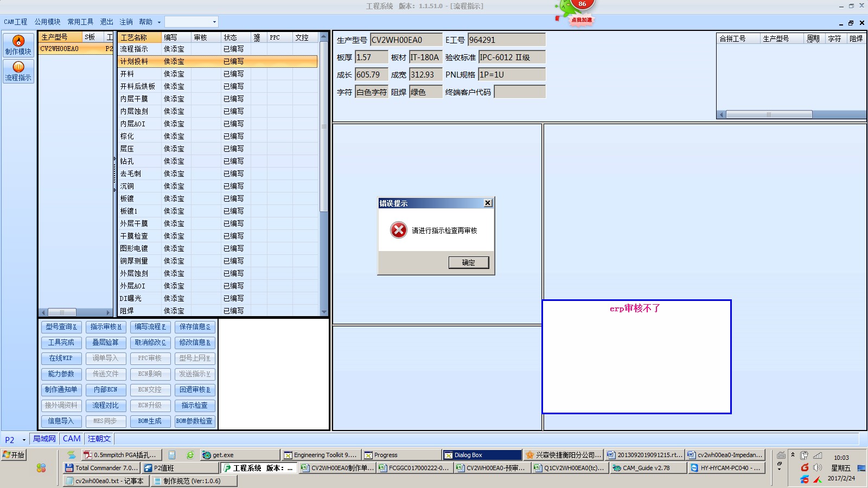The height and width of the screenshot is (488, 868).
Task: Click the 终端客户代码 input field
Action: (x=520, y=92)
